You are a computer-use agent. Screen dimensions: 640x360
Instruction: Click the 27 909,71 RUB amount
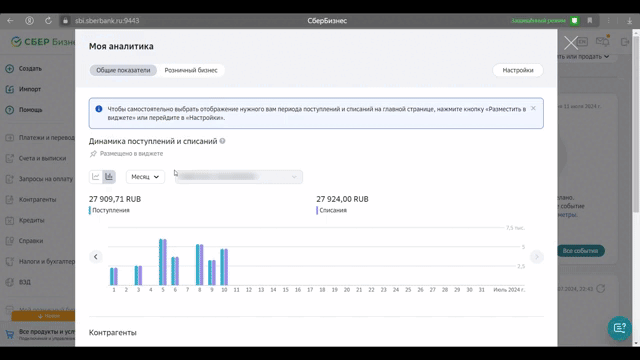(x=115, y=199)
